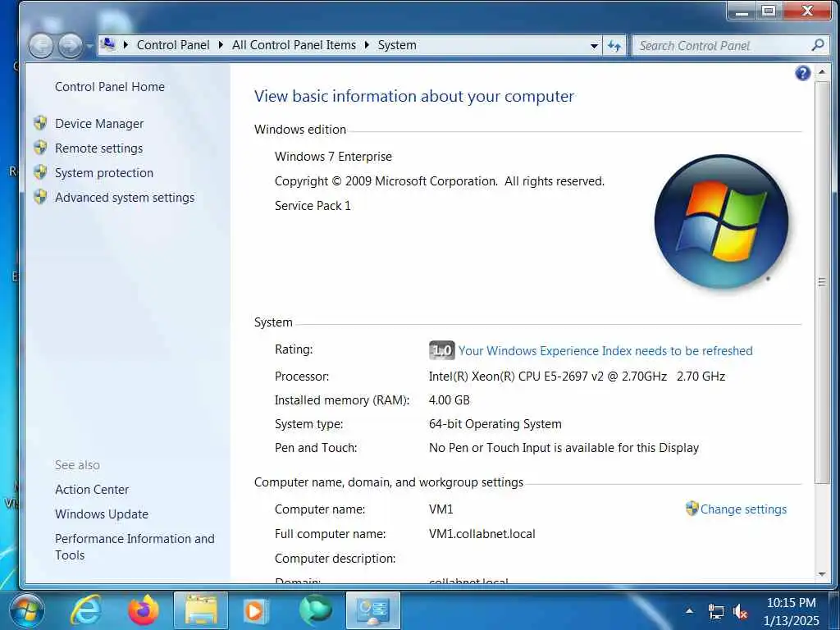
Task: Go to Control Panel Home
Action: [x=109, y=87]
